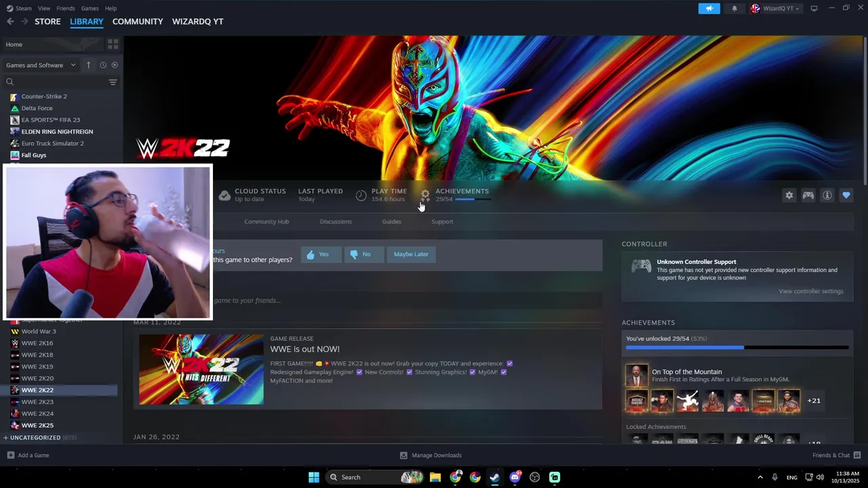868x488 pixels.
Task: Click the masked wrestler achievement icon
Action: tap(713, 401)
